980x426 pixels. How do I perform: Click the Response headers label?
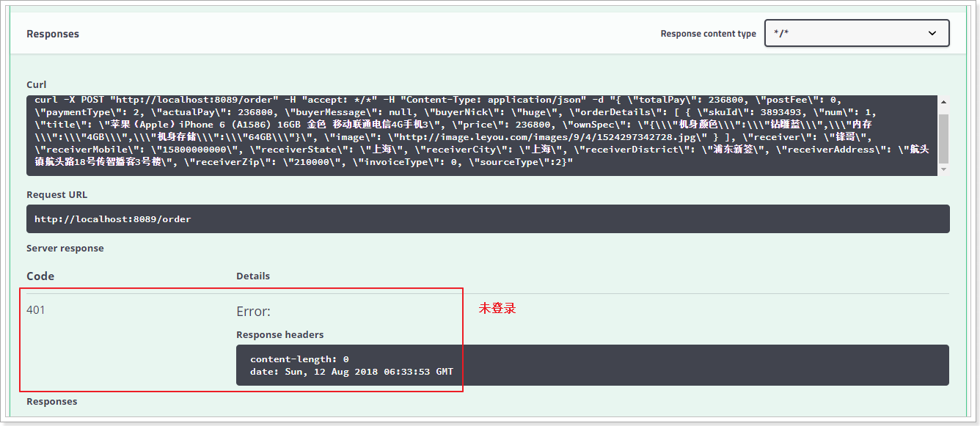click(280, 335)
